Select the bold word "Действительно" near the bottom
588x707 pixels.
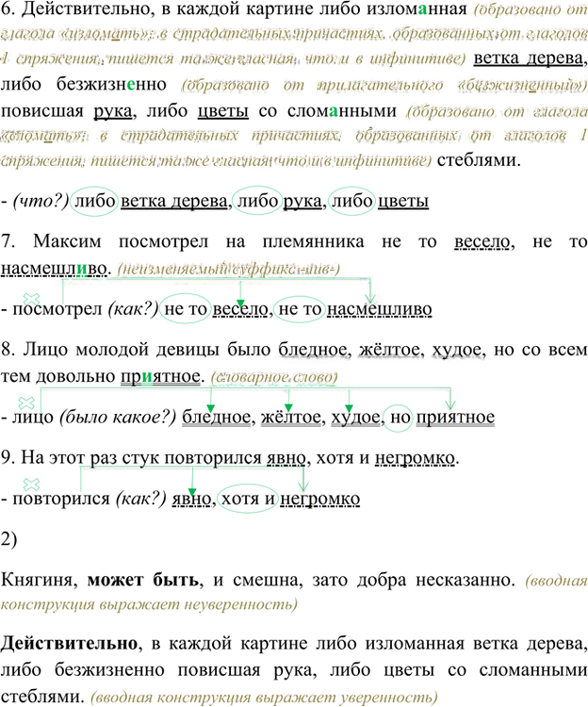(x=69, y=644)
